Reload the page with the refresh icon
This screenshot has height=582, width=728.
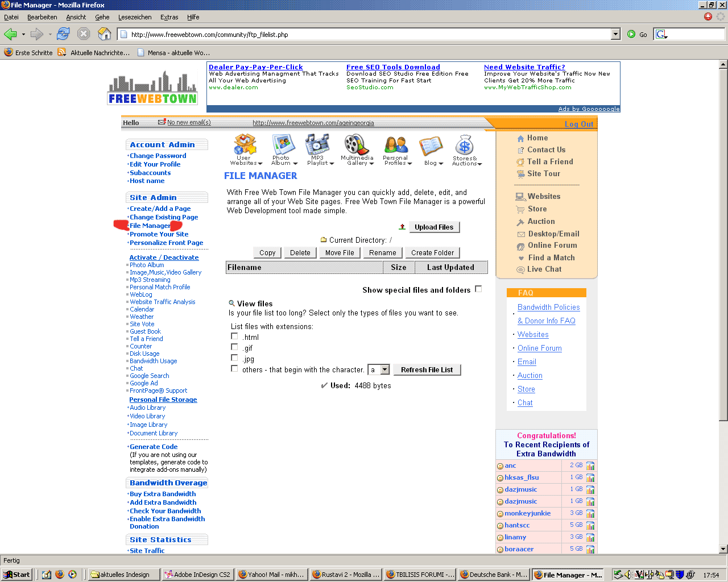(x=63, y=34)
